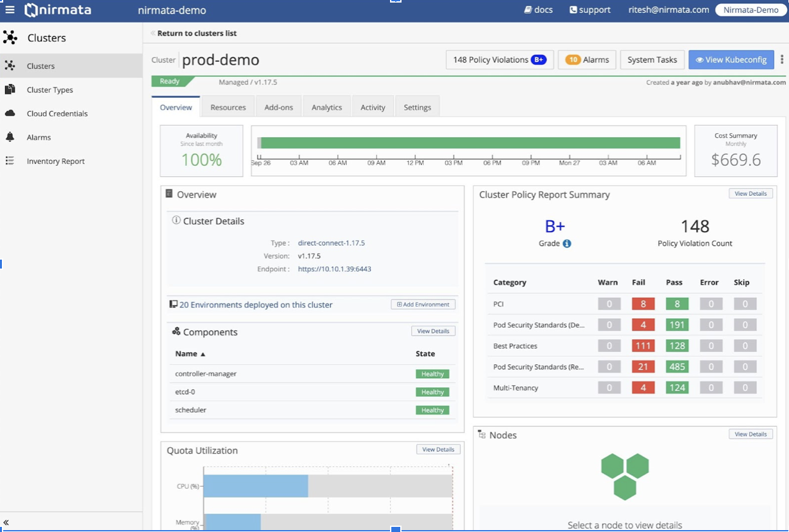Open 20 Environments deployed on this cluster
This screenshot has width=789, height=532.
coord(255,305)
